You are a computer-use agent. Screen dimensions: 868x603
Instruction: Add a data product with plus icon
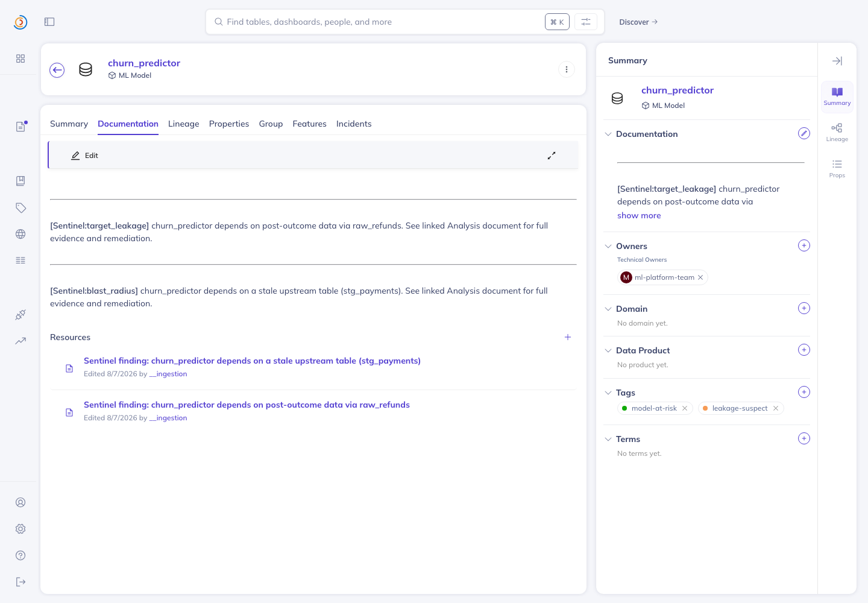tap(804, 350)
